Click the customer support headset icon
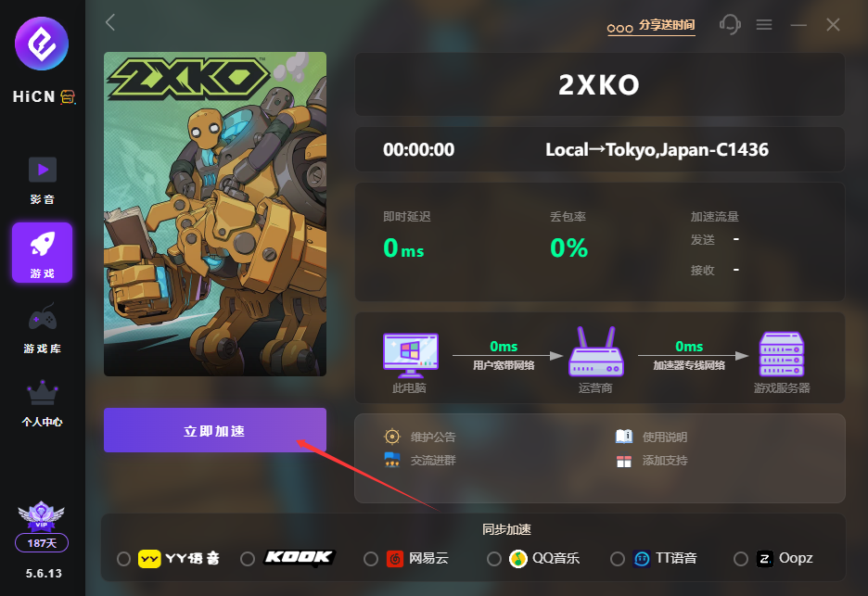868x596 pixels. point(730,24)
